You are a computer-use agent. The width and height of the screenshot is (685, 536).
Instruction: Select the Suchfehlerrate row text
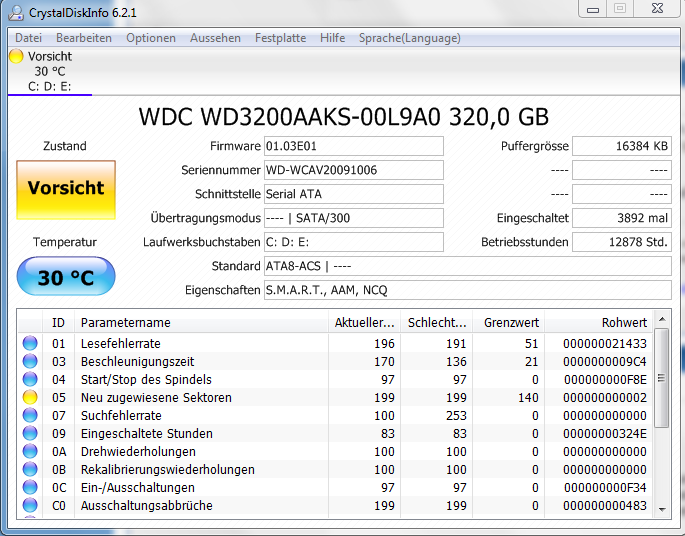coord(121,415)
